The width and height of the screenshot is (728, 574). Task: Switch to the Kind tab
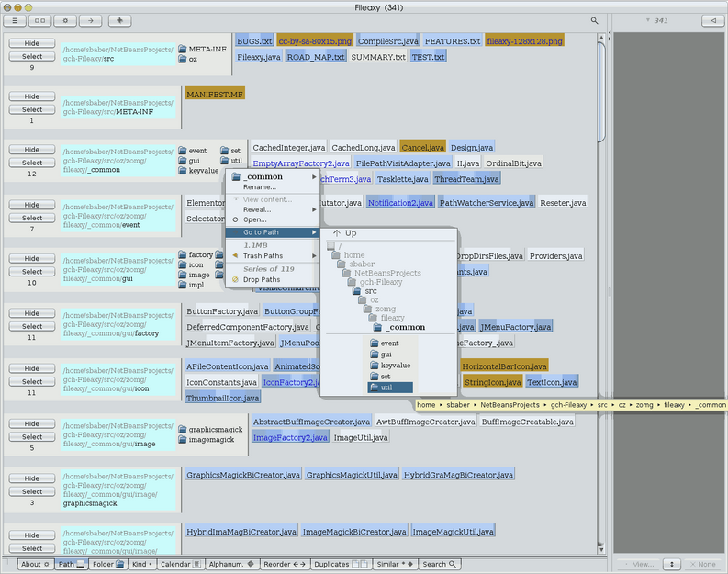[142, 564]
